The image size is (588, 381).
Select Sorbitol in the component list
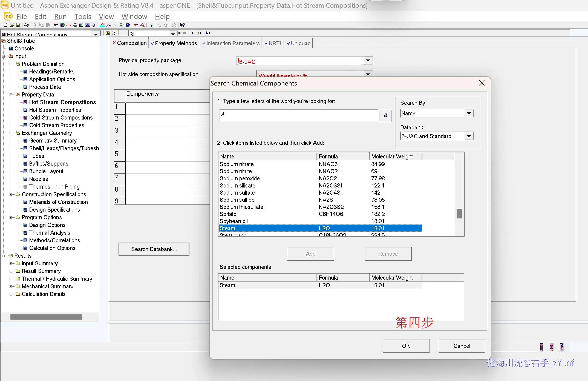click(x=320, y=214)
